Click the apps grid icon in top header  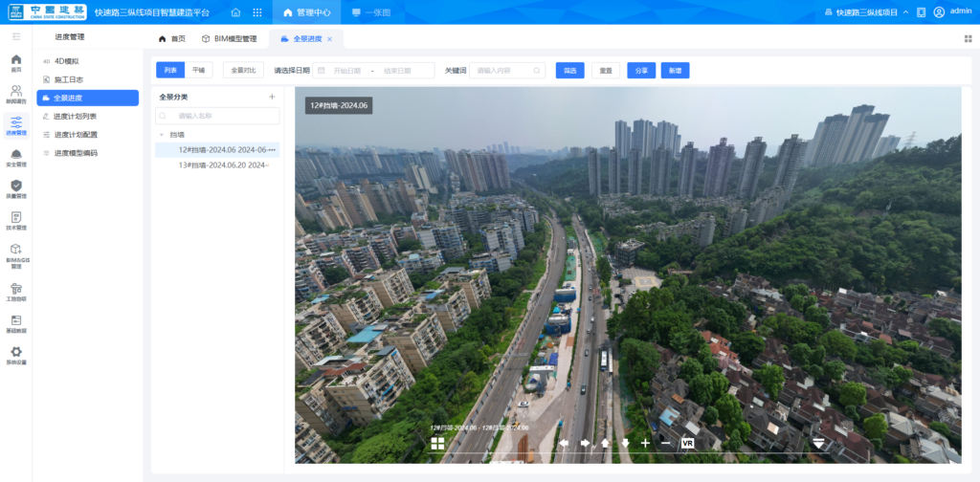[257, 12]
